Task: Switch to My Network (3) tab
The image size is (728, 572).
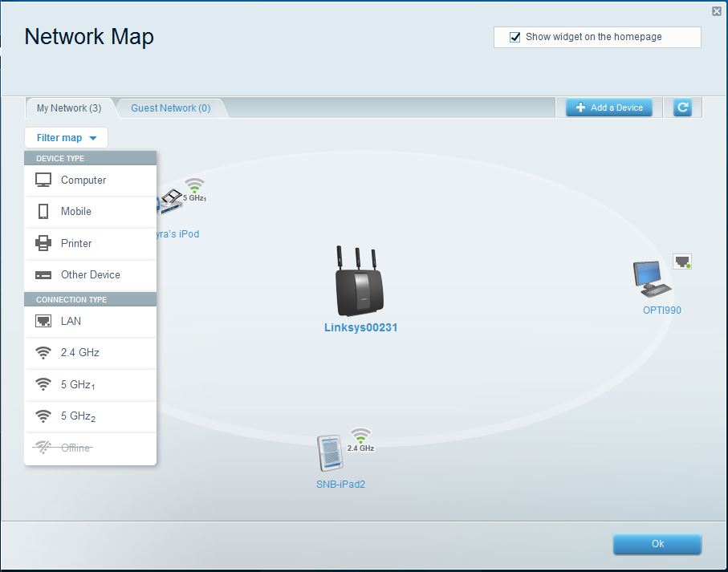Action: [69, 108]
